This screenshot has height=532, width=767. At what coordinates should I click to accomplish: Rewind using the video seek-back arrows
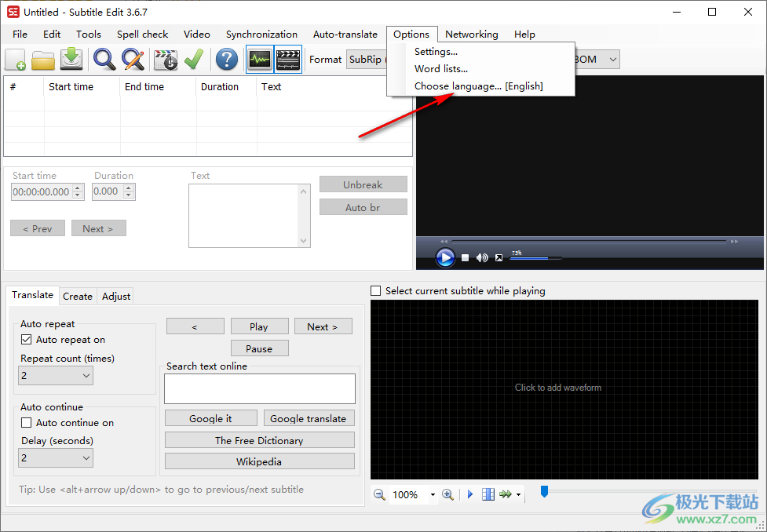[444, 242]
